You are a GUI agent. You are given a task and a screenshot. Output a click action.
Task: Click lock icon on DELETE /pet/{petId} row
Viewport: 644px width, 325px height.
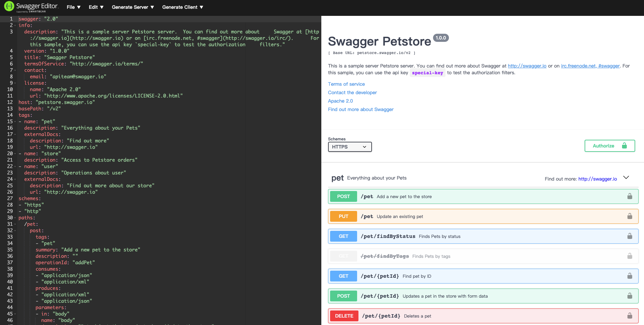click(x=630, y=316)
